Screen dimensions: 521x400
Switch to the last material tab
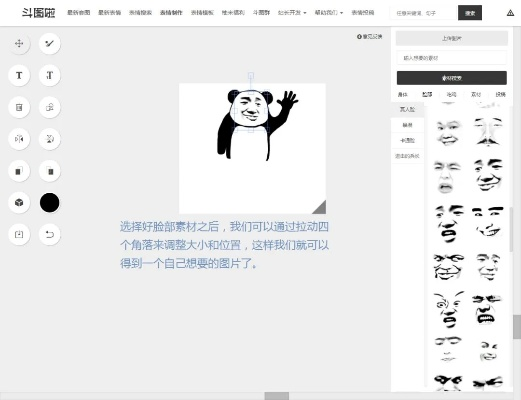coord(500,95)
